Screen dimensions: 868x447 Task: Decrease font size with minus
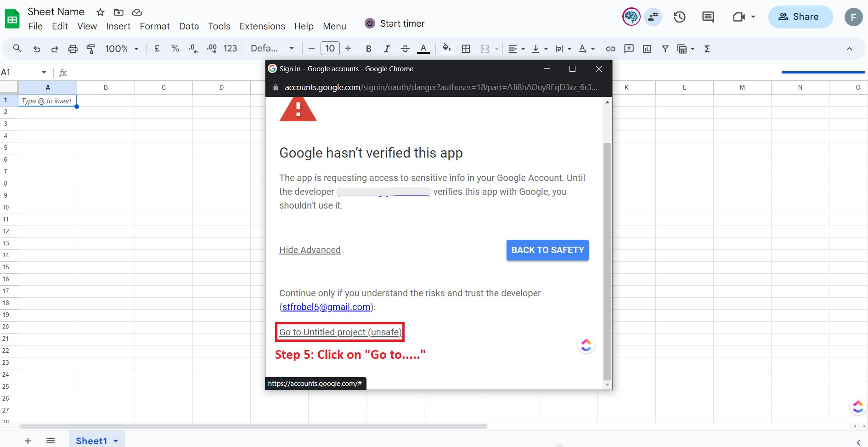coord(311,48)
